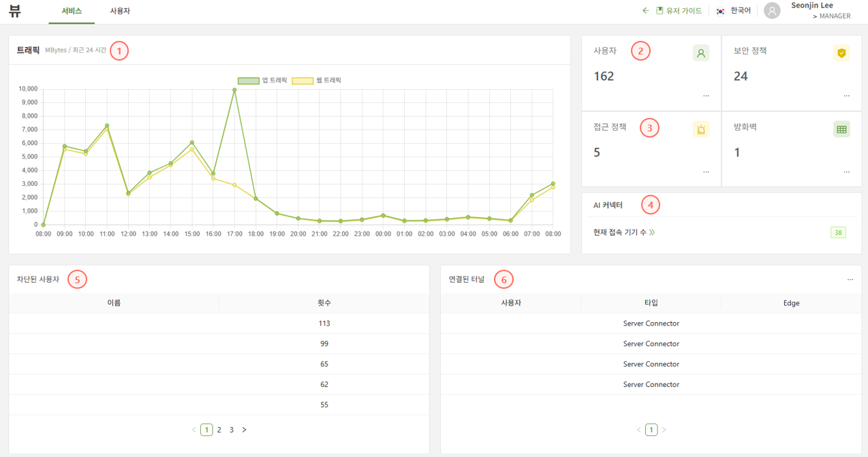Open the 현재 접속 기기 수 link
The height and width of the screenshot is (457, 868).
pyautogui.click(x=623, y=232)
